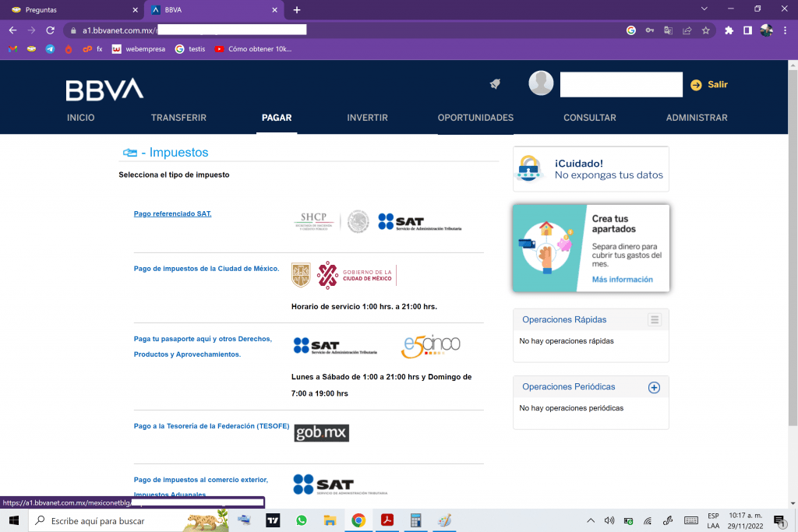
Task: Go back in browser history
Action: pyautogui.click(x=12, y=30)
